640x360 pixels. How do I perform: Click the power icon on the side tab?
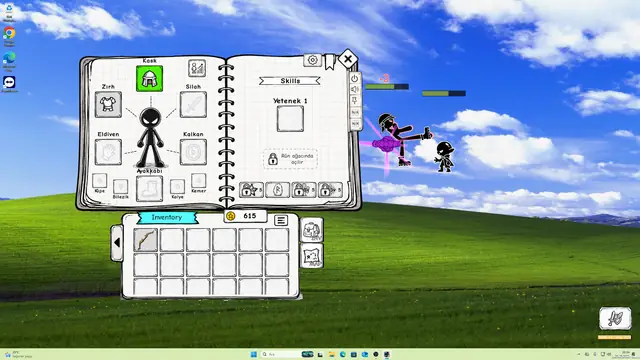pyautogui.click(x=355, y=78)
